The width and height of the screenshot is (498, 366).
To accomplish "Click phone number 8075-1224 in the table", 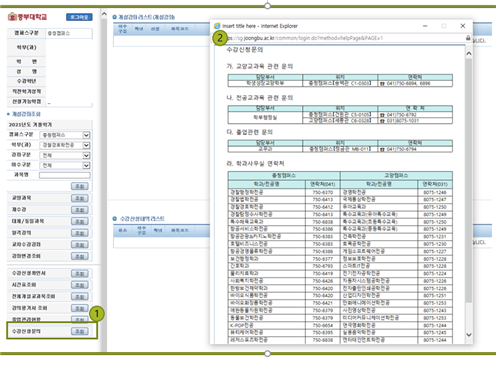I will (435, 273).
